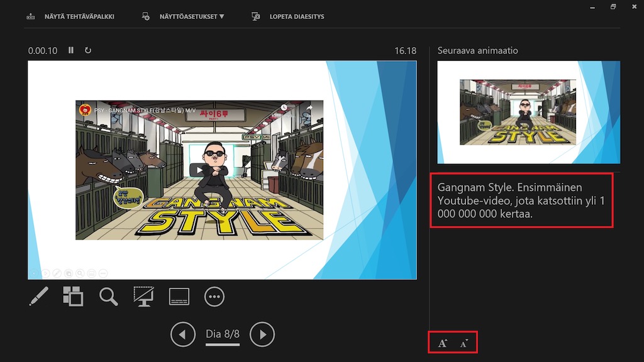Click the end slideshow icon
This screenshot has width=644, height=362.
tap(255, 16)
